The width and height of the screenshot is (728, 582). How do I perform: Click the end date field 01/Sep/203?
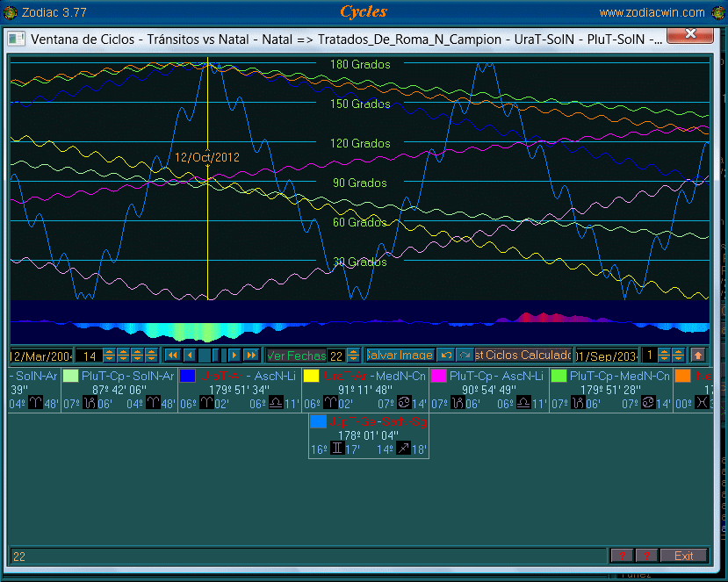[x=607, y=356]
